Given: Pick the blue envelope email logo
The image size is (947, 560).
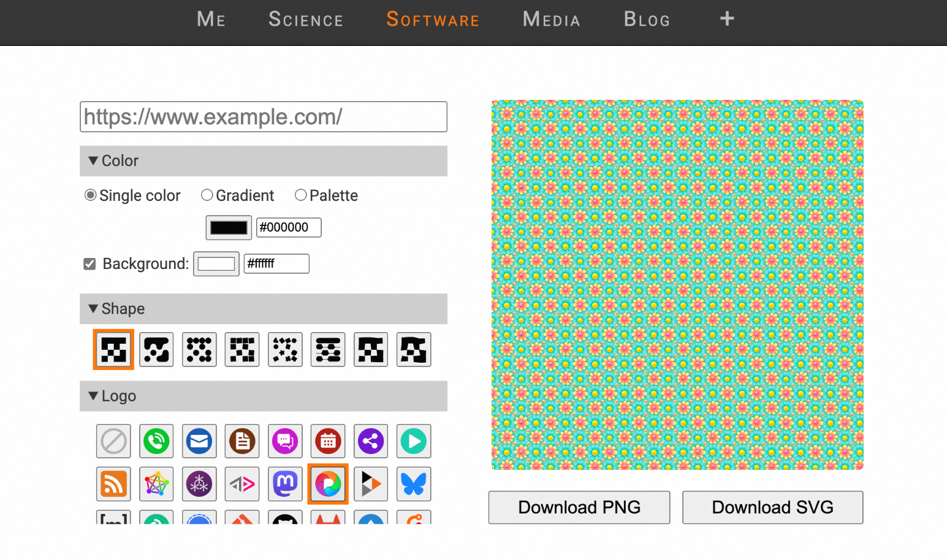Looking at the screenshot, I should [199, 441].
